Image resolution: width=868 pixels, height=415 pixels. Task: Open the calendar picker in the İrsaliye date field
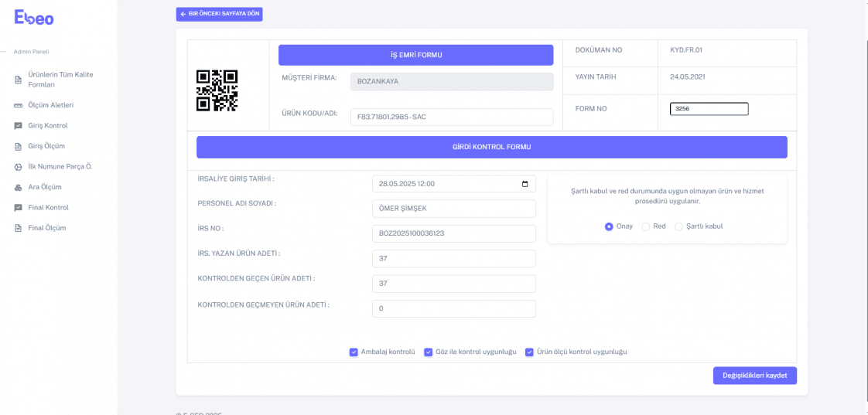click(x=525, y=184)
